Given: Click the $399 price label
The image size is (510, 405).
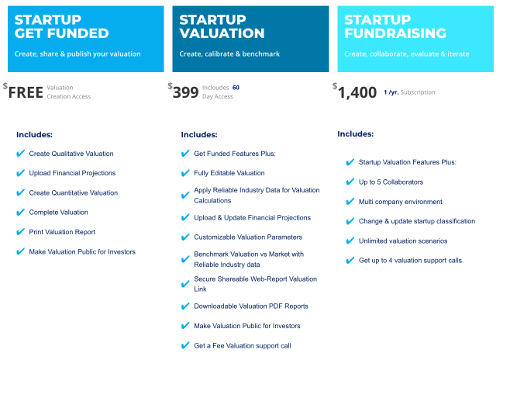Looking at the screenshot, I should coord(183,92).
